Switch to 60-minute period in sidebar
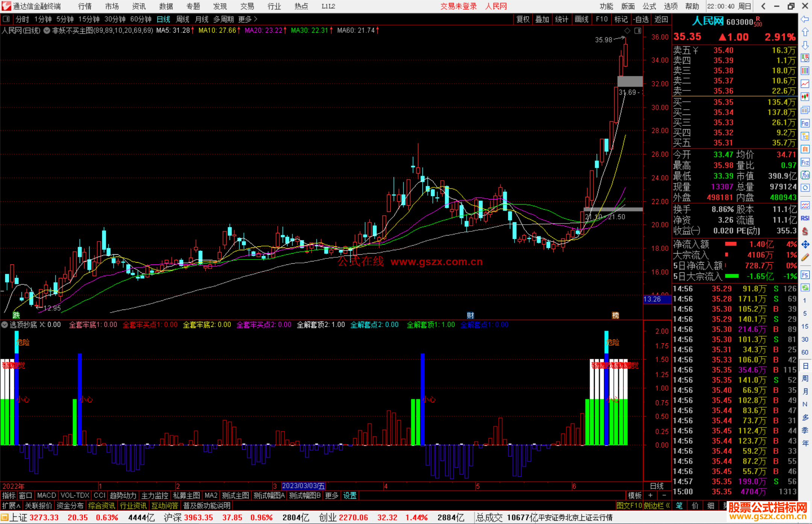Image resolution: width=812 pixels, height=524 pixels. [804, 352]
